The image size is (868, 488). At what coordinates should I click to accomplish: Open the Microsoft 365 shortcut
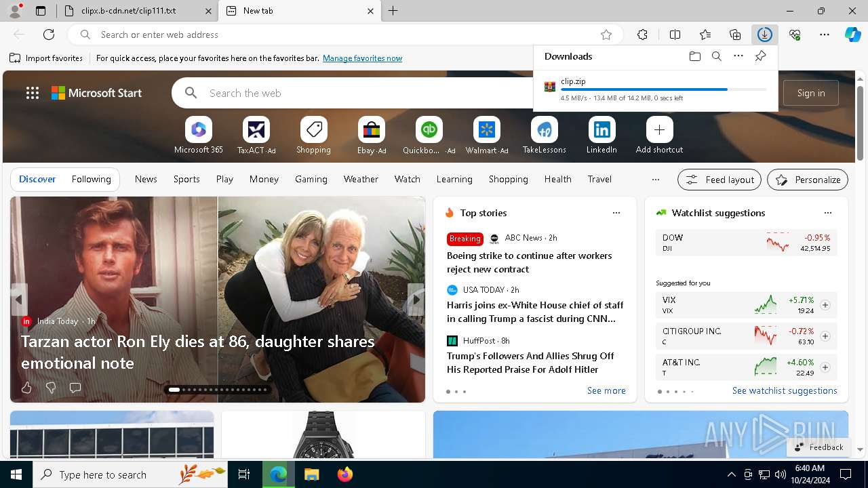(x=199, y=136)
